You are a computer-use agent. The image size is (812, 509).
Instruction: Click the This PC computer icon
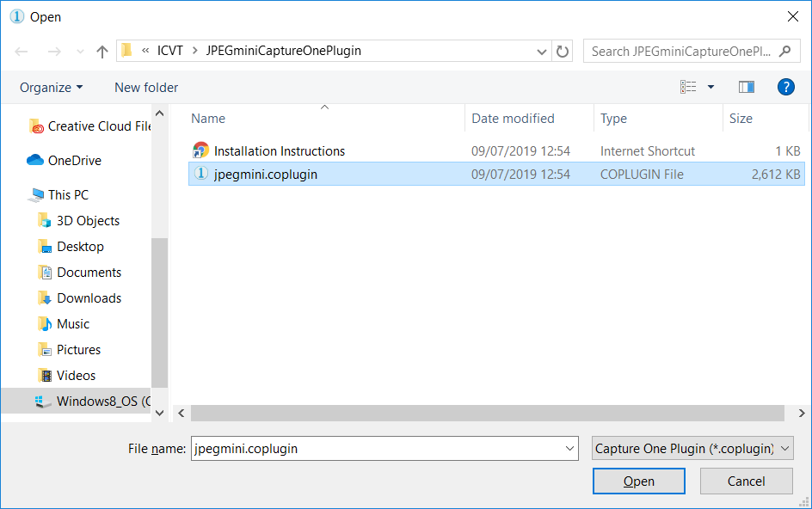[36, 194]
